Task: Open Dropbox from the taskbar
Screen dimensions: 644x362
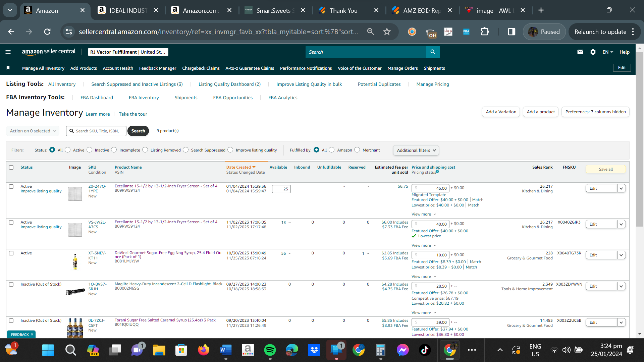Action: point(314,350)
